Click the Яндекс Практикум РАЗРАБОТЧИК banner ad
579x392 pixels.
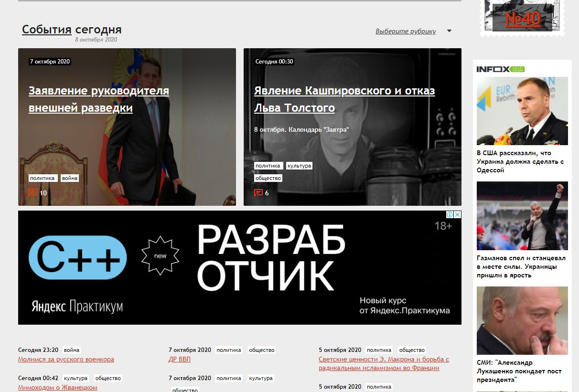point(240,268)
